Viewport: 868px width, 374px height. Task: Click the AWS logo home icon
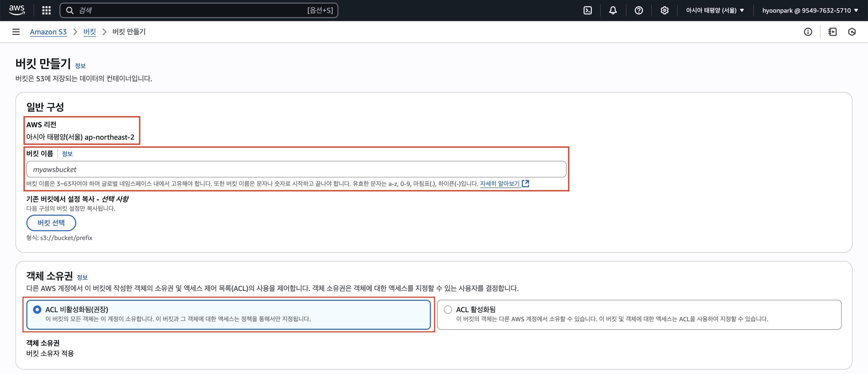click(x=17, y=10)
